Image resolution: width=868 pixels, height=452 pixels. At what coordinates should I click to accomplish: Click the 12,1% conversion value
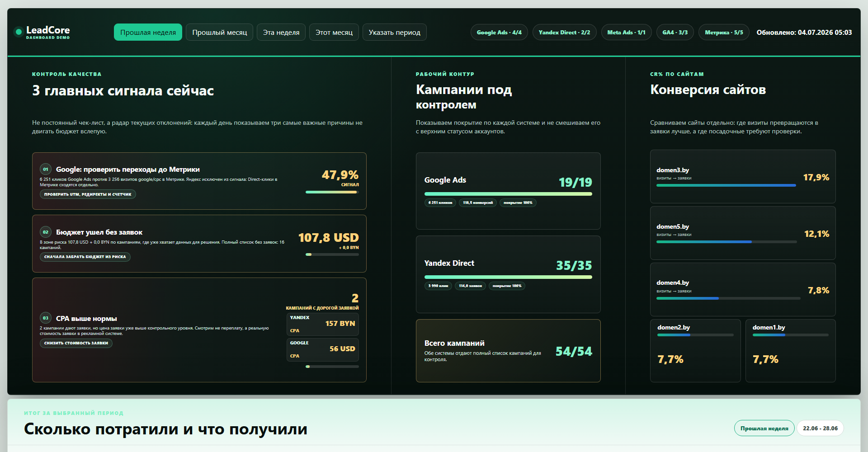816,234
